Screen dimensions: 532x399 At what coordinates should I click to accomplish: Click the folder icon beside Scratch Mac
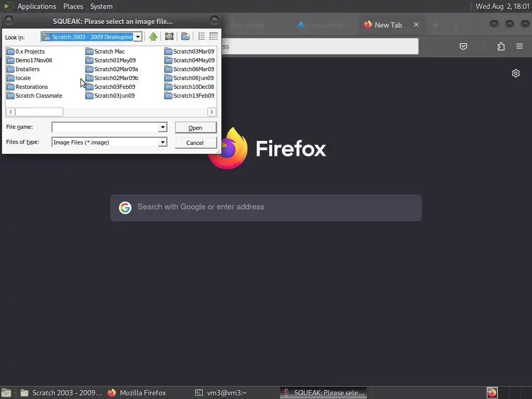click(89, 51)
